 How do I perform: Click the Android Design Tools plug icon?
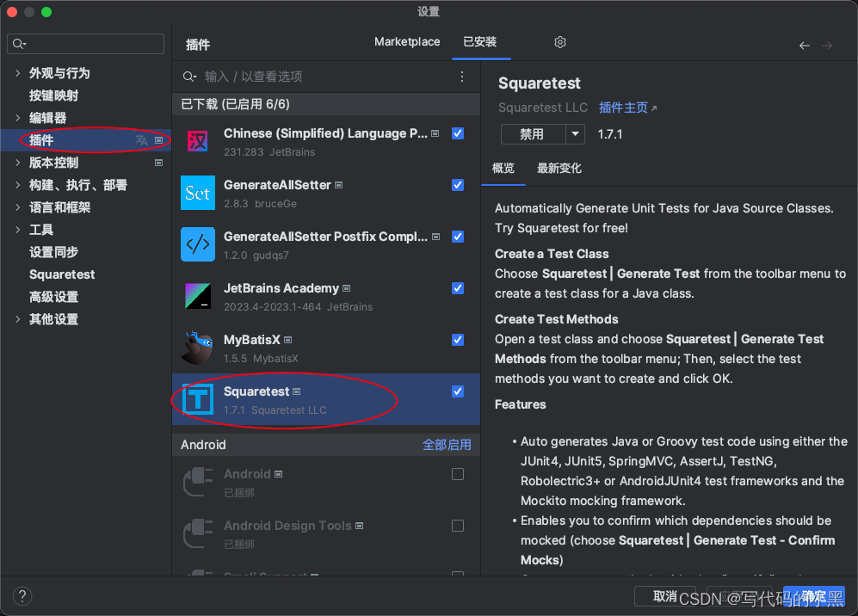pyautogui.click(x=198, y=533)
